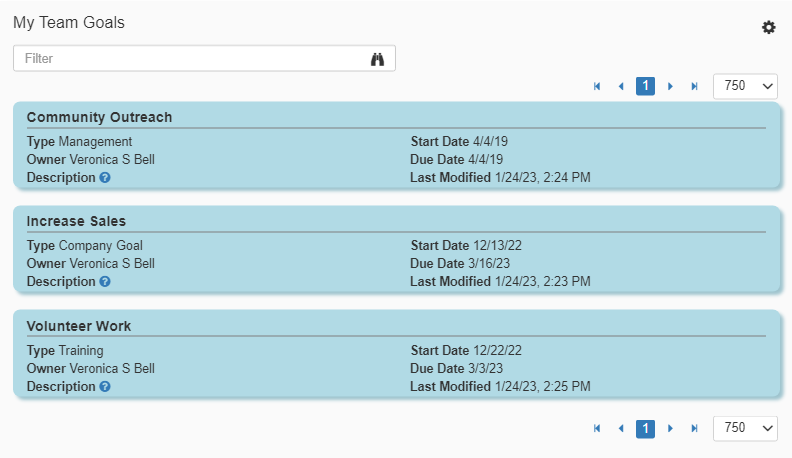Open the Community Outreach goal card

click(99, 117)
